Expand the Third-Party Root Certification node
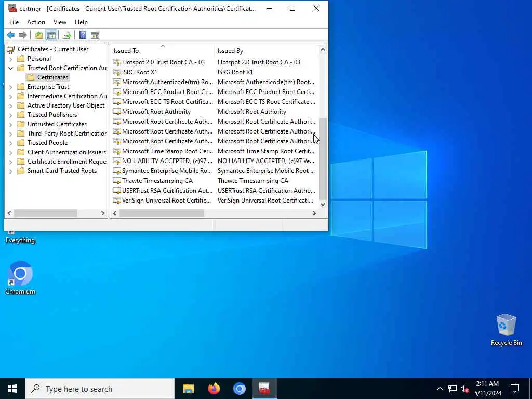The image size is (532, 399). 11,134
